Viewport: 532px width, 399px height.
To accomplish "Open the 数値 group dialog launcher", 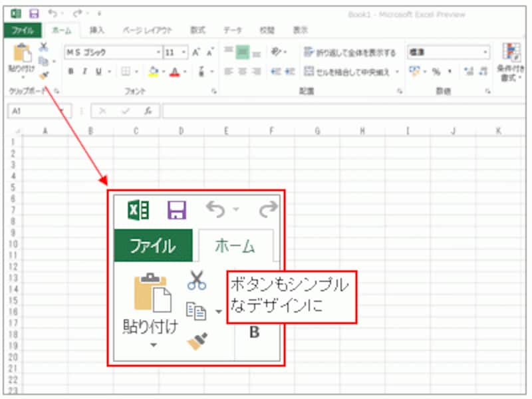I will pyautogui.click(x=488, y=91).
